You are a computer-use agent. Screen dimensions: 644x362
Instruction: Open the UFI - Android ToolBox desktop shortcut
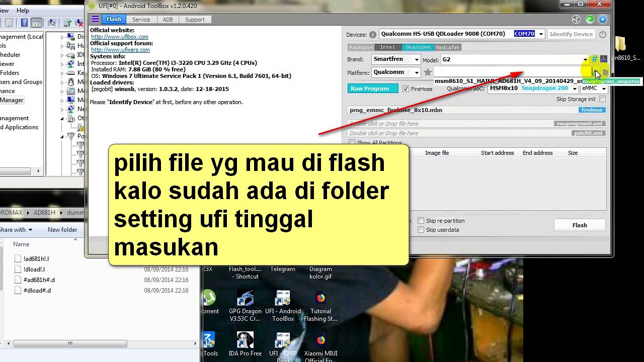point(283,307)
